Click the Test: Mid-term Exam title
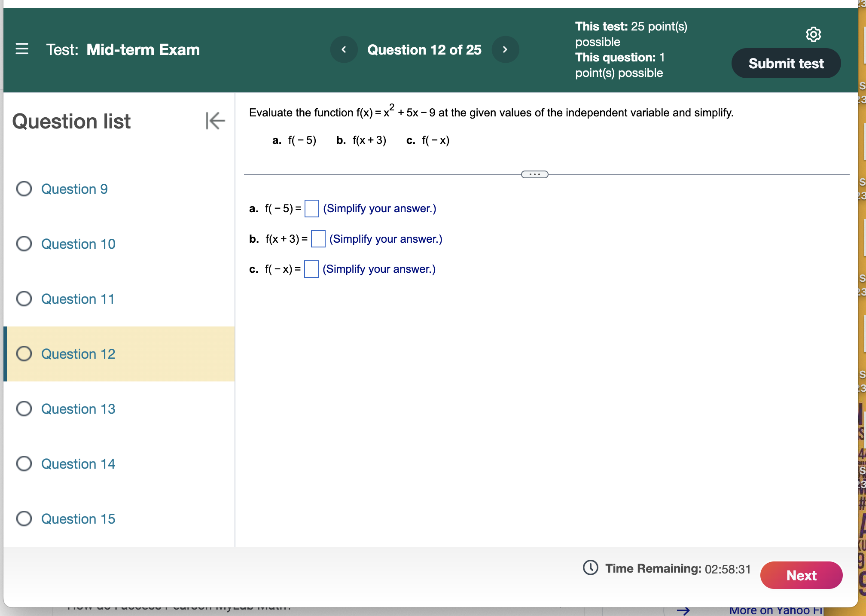 point(123,49)
